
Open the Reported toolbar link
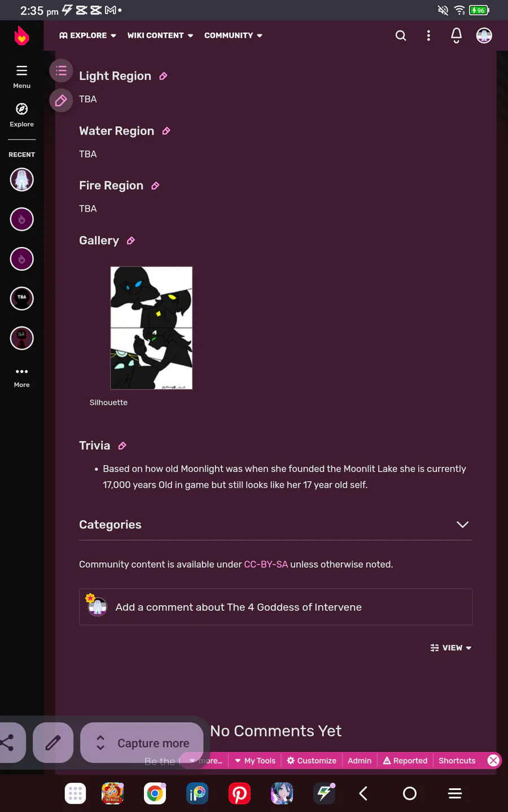[x=405, y=761]
